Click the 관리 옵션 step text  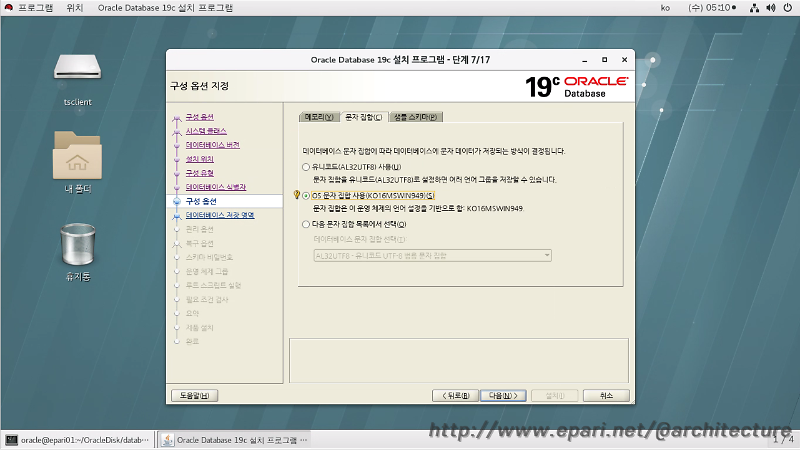[x=199, y=229]
